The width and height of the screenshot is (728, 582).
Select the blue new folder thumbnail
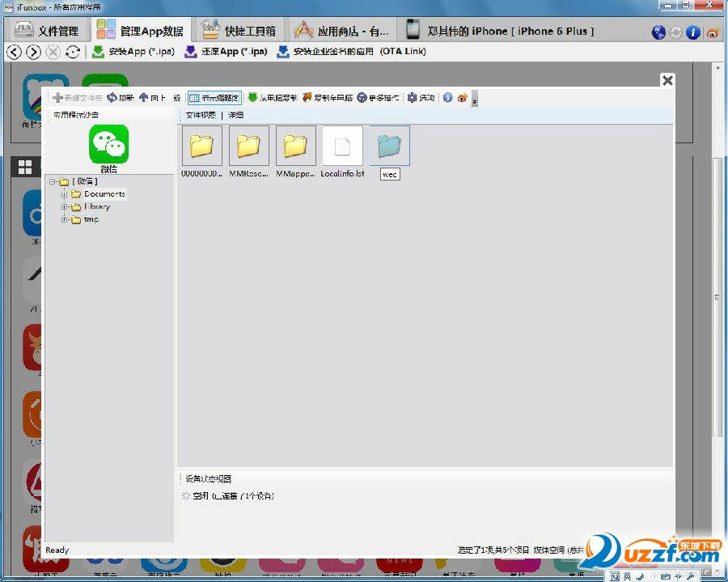(389, 146)
